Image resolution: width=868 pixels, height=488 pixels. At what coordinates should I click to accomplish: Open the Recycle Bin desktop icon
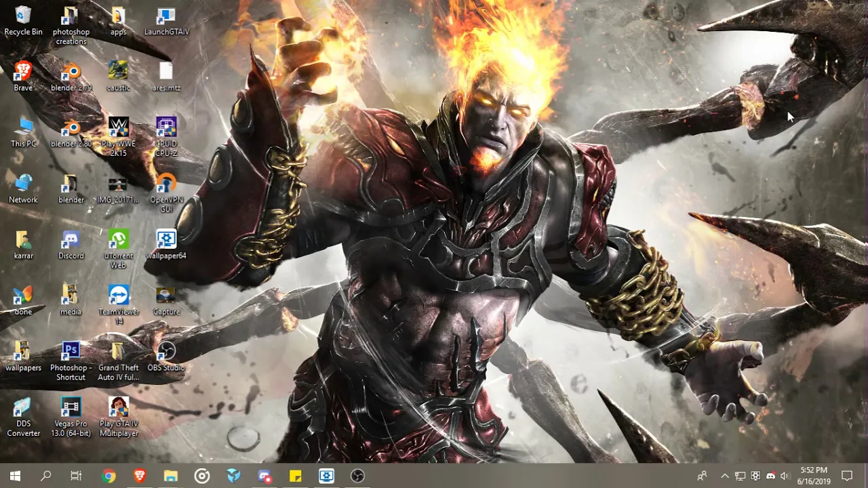click(x=23, y=21)
